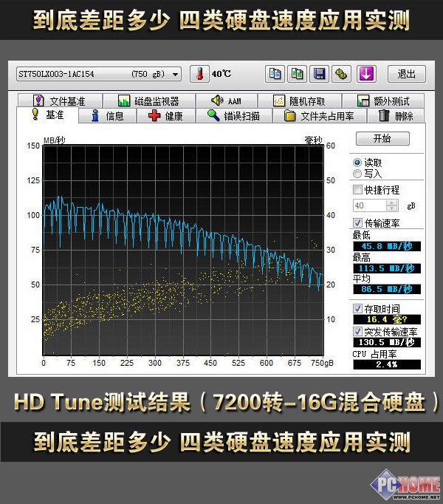Click the maximum value 113.5 MB/秒
Image resolution: width=443 pixels, height=504 pixels.
pyautogui.click(x=387, y=268)
